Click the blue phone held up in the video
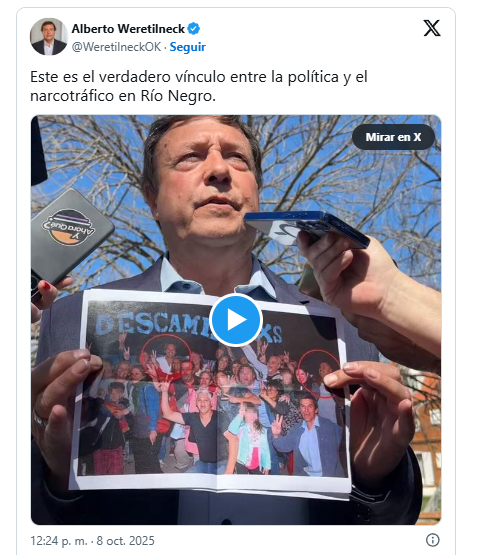499x555 pixels. point(307,227)
